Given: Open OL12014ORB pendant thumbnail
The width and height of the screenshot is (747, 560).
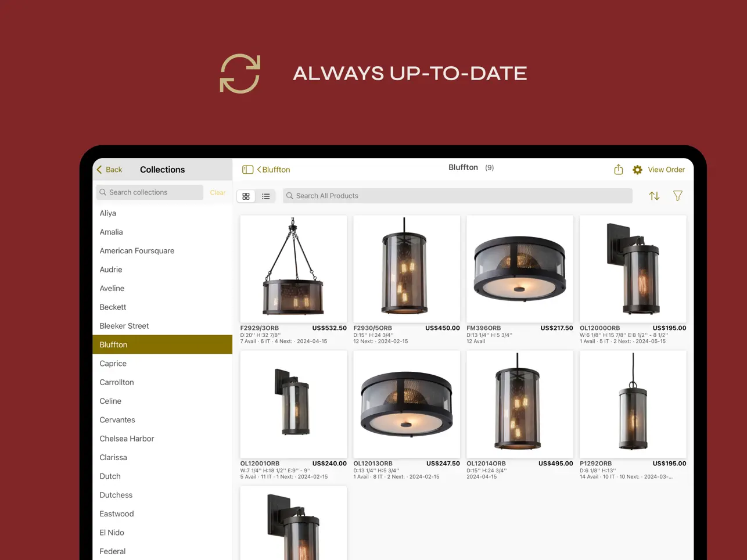Looking at the screenshot, I should [520, 404].
